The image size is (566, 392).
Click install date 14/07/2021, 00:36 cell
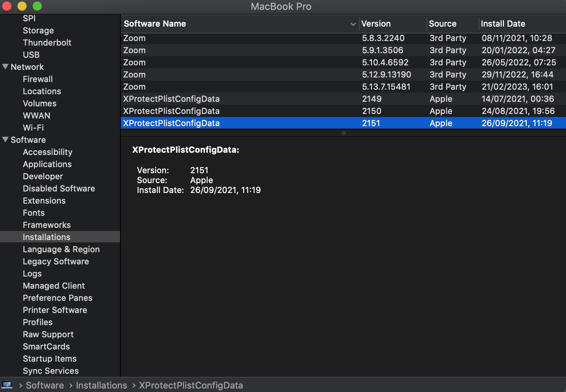pyautogui.click(x=518, y=99)
